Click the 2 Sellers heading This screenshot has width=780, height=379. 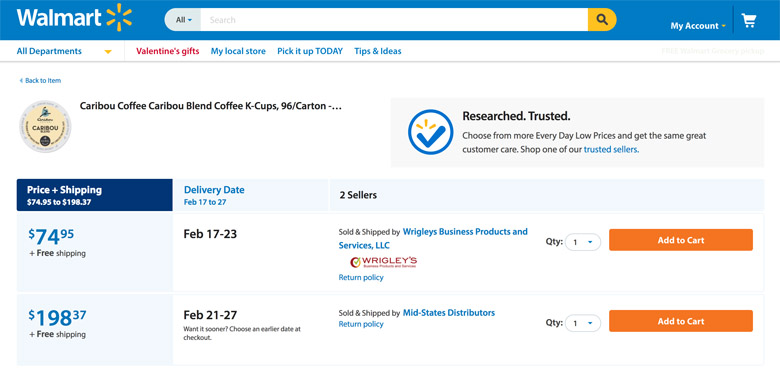coord(358,195)
